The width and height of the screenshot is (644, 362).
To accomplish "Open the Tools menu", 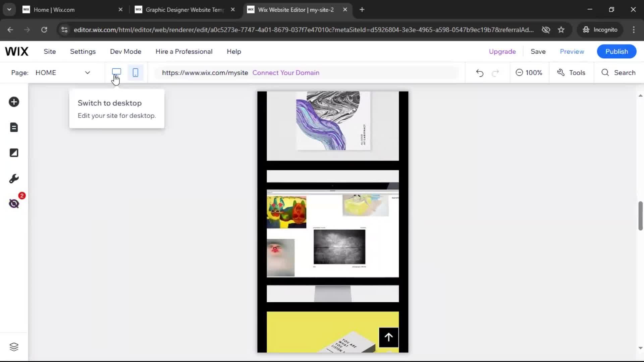I will click(x=571, y=73).
